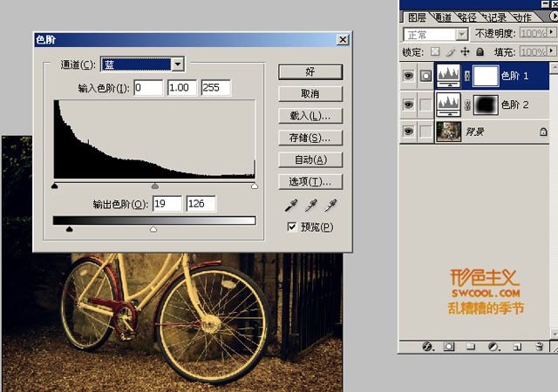
Task: Toggle lock position move icon
Action: (x=465, y=52)
